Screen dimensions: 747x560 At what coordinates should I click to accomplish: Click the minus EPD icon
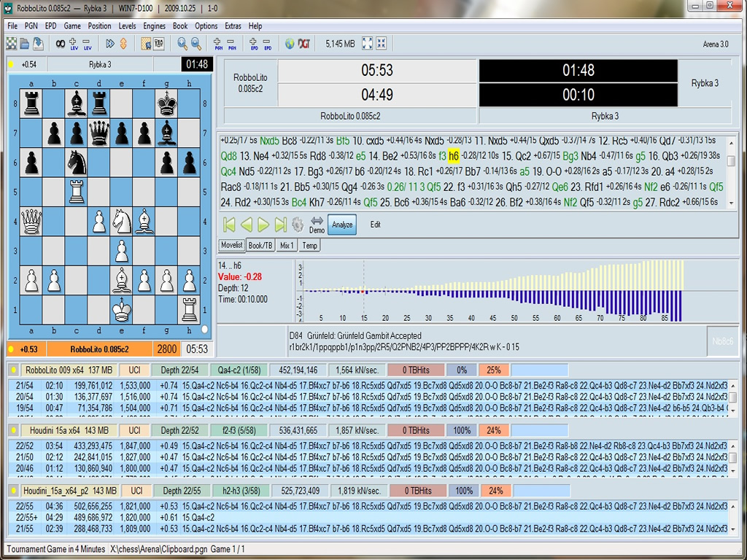pyautogui.click(x=267, y=44)
